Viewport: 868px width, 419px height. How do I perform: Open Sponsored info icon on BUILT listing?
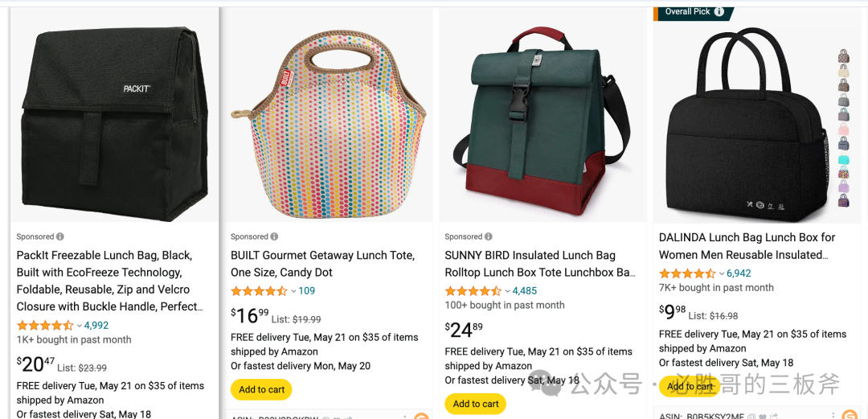click(274, 236)
